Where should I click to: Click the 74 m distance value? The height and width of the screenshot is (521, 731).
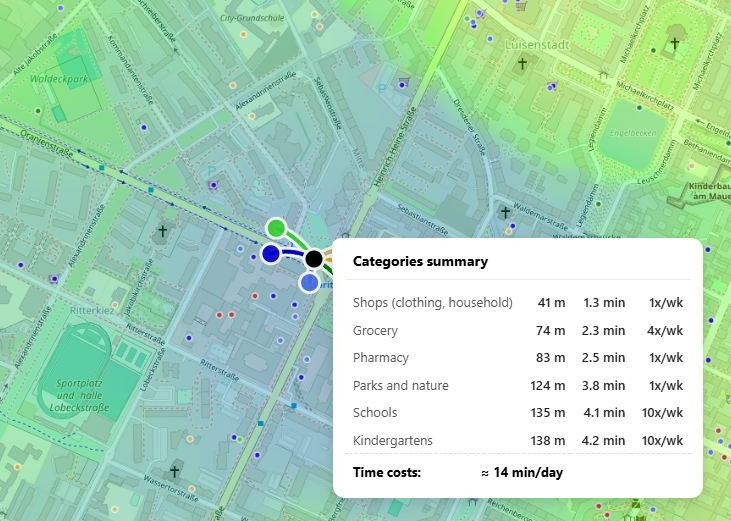(x=550, y=330)
